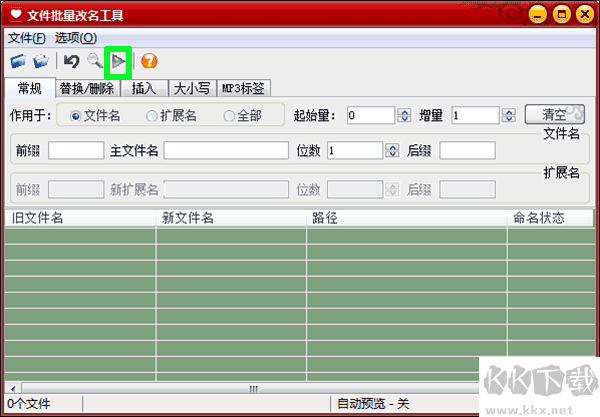The height and width of the screenshot is (417, 600).
Task: Click the 命名状态 column header
Action: [551, 218]
